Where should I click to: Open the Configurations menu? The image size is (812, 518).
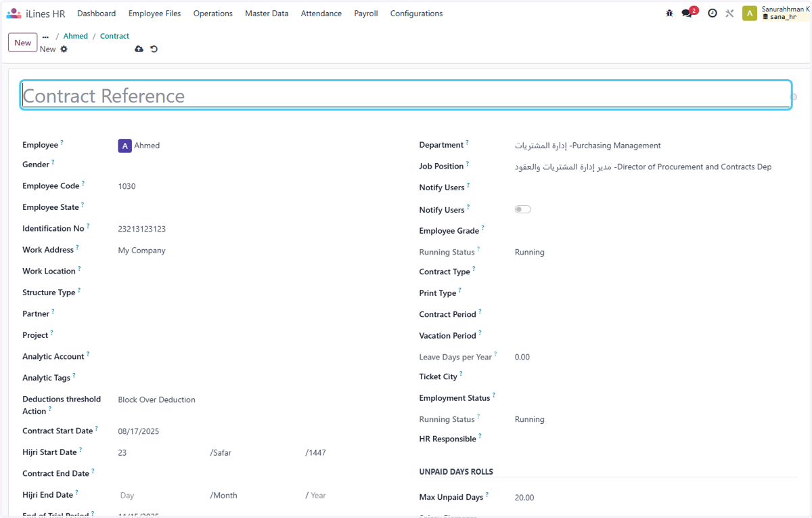pyautogui.click(x=416, y=14)
